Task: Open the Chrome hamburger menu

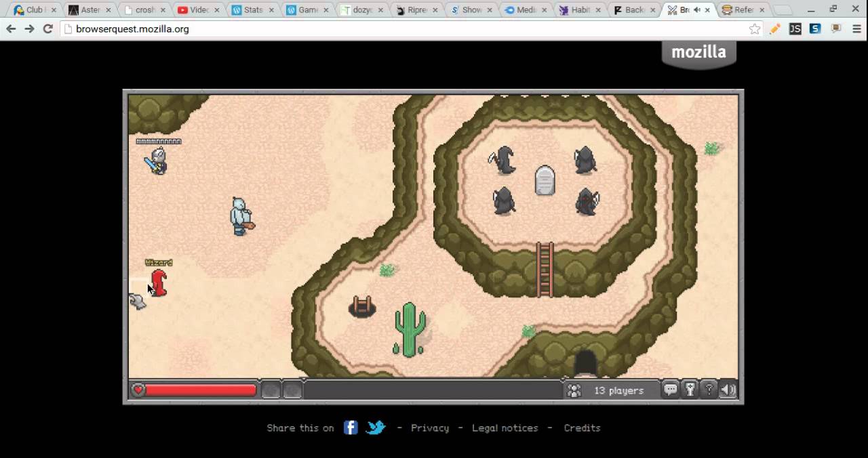Action: [856, 29]
